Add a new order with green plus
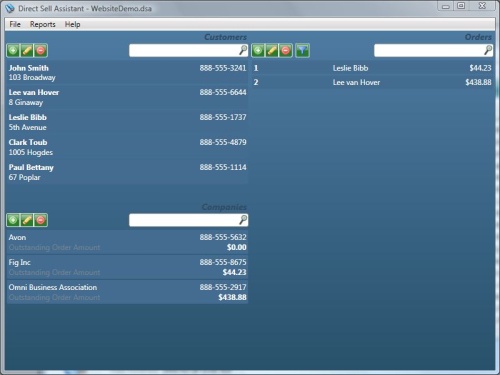 click(x=258, y=51)
